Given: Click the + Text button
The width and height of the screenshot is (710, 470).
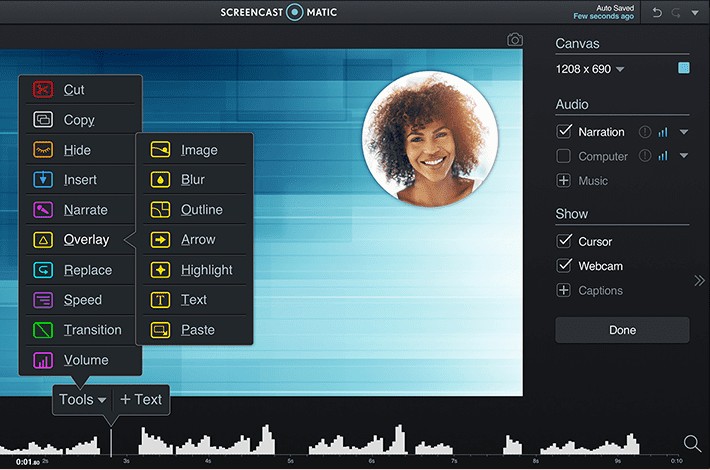Looking at the screenshot, I should 141,399.
